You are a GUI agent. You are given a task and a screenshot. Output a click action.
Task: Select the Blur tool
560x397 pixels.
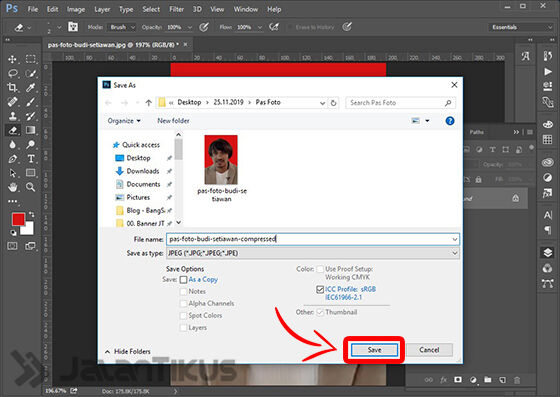[12, 145]
